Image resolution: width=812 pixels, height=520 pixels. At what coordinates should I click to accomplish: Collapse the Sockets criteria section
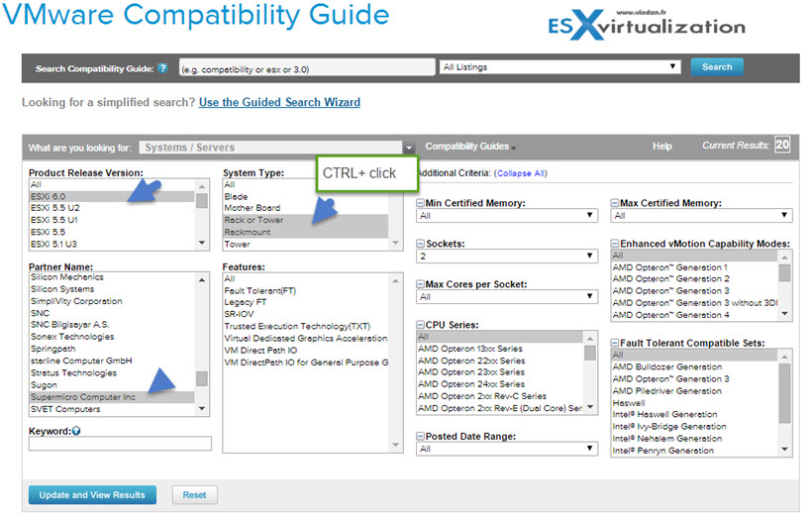(x=421, y=244)
